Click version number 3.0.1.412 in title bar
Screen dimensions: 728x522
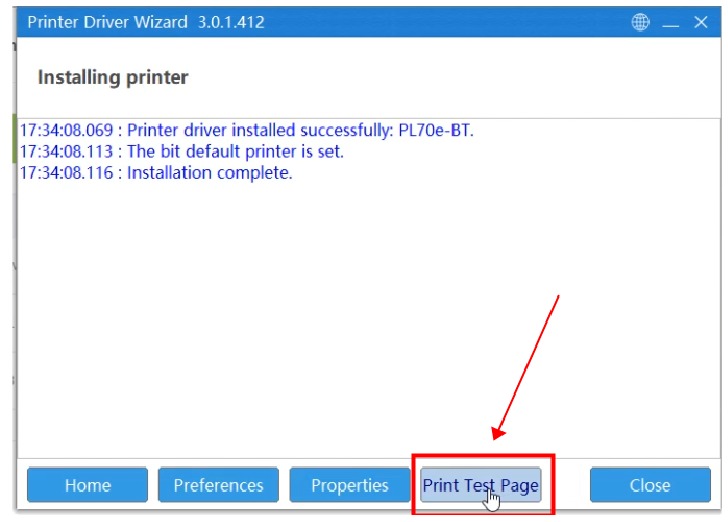[229, 22]
